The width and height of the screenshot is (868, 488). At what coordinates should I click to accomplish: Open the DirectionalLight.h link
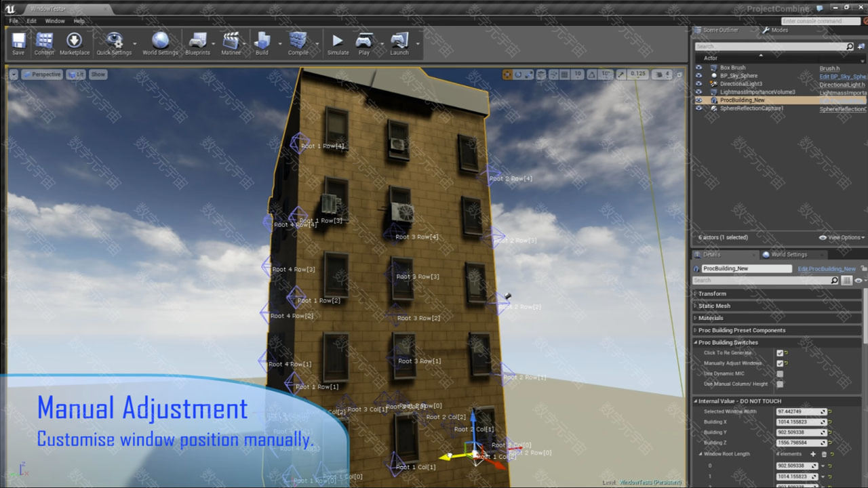click(x=842, y=85)
